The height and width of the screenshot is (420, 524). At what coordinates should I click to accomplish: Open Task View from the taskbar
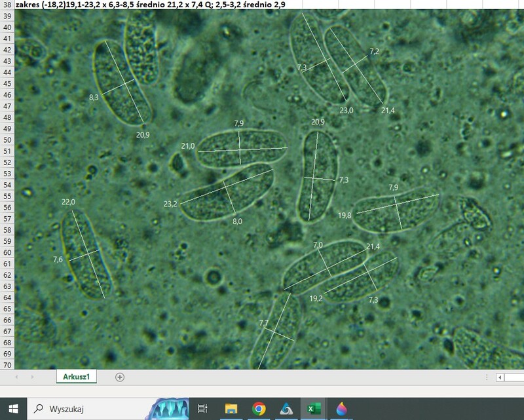point(202,409)
